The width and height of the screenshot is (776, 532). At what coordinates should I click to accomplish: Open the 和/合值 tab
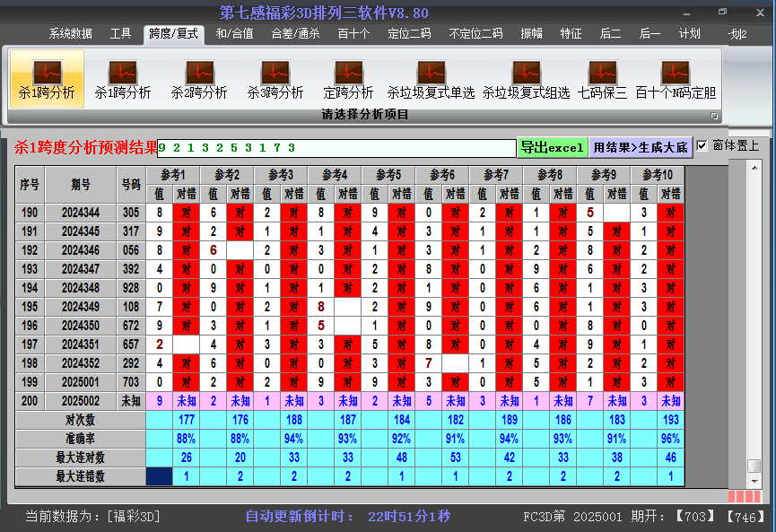click(x=234, y=34)
